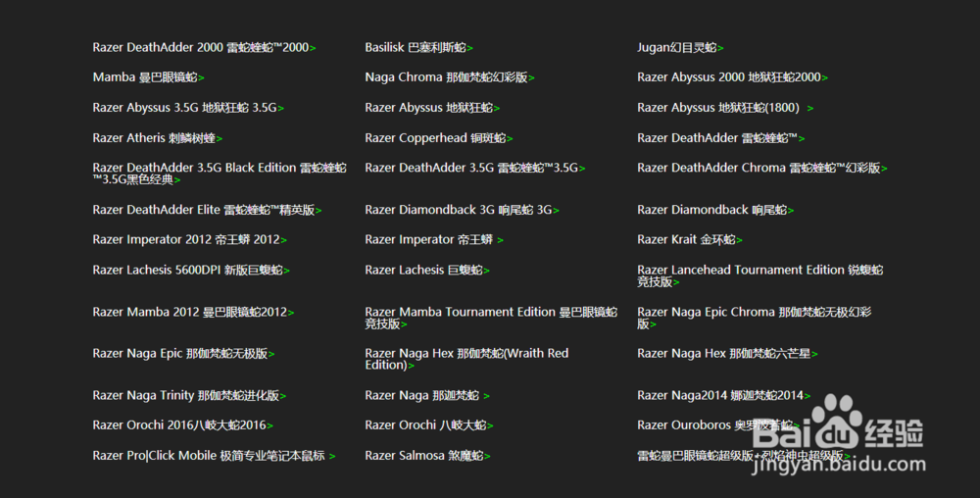The image size is (980, 498).
Task: Open Razer Lancehead Tournament Edition link
Action: (x=760, y=275)
